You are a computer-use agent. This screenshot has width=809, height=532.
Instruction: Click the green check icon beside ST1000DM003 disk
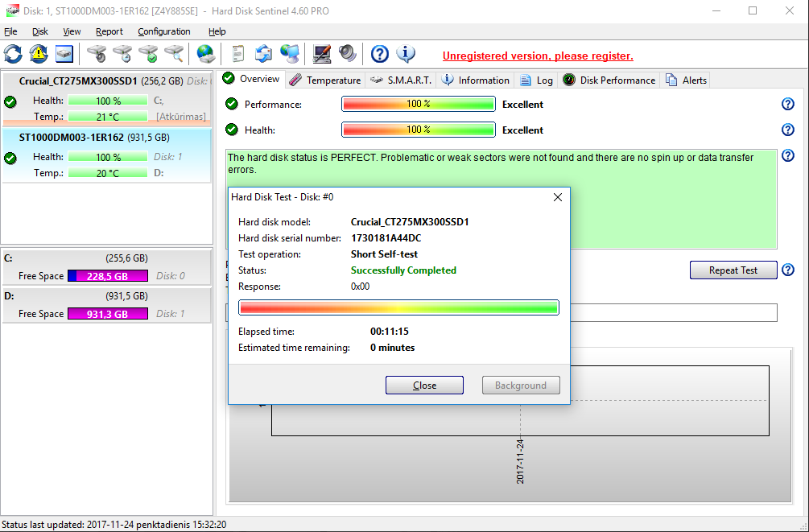[x=10, y=158]
